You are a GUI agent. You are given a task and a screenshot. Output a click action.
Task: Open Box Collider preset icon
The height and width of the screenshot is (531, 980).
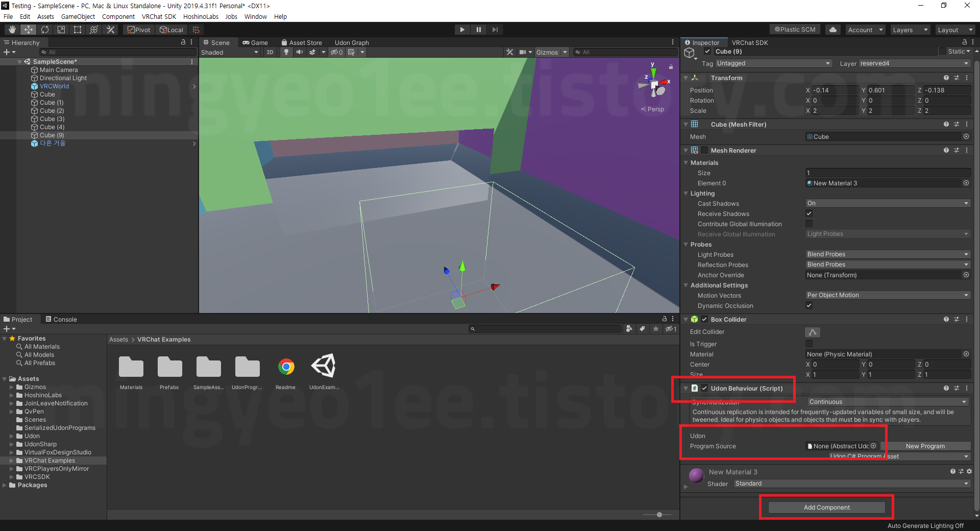click(x=957, y=319)
